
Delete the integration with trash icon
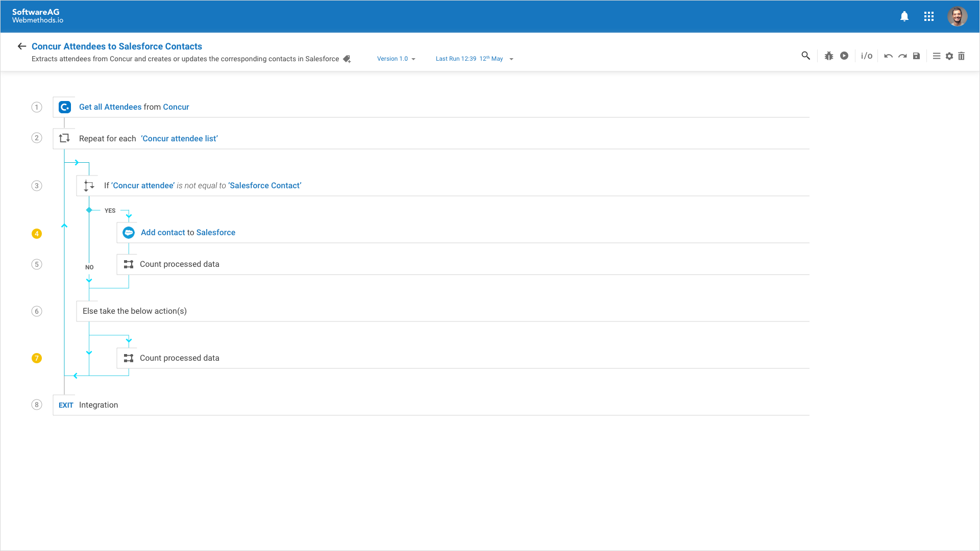point(962,56)
